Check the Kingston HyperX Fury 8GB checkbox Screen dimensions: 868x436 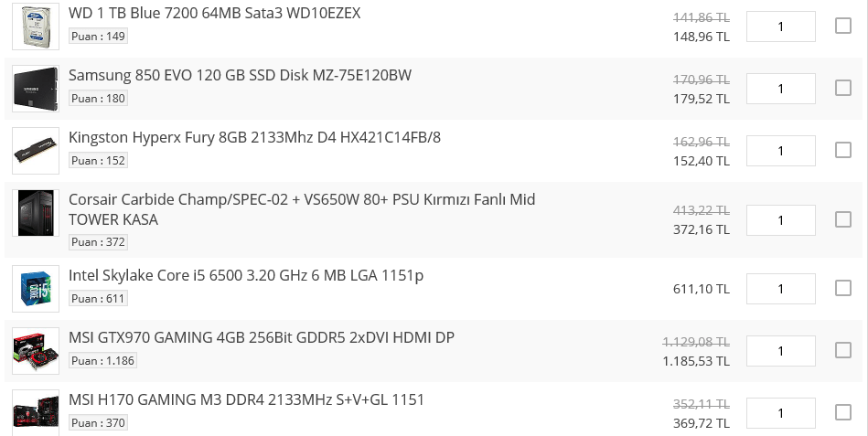tap(843, 150)
